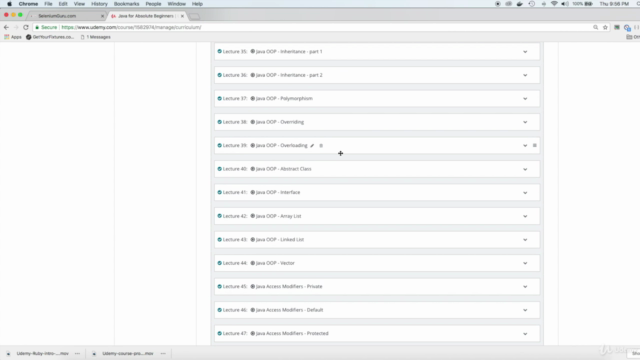Select Lecture 43 Java OOP - Linked List title
This screenshot has width=640, height=360.
coord(280,240)
